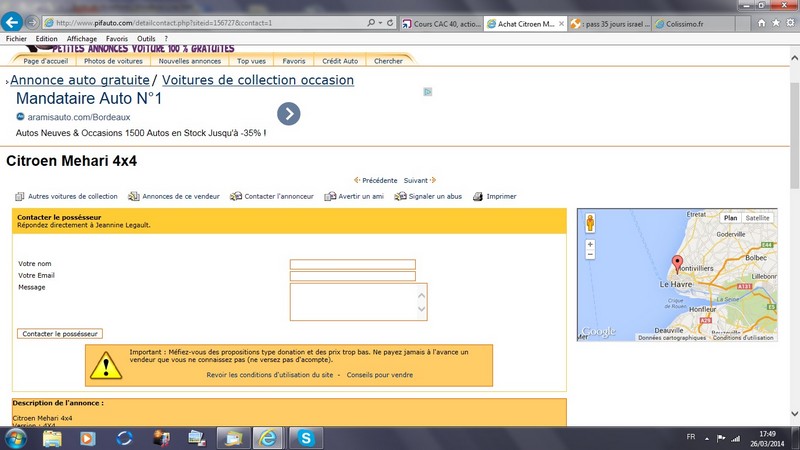800x450 pixels.
Task: Click aramisauto.com/Bordeaux ad link
Action: pos(79,117)
